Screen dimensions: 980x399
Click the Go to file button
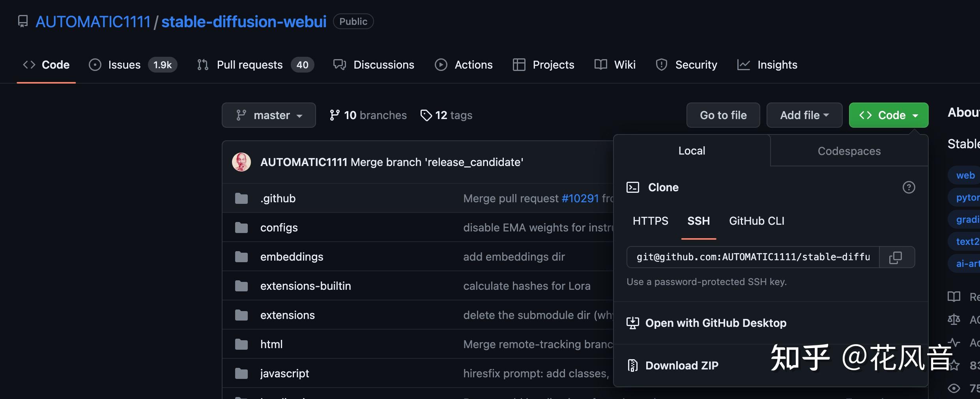[723, 115]
